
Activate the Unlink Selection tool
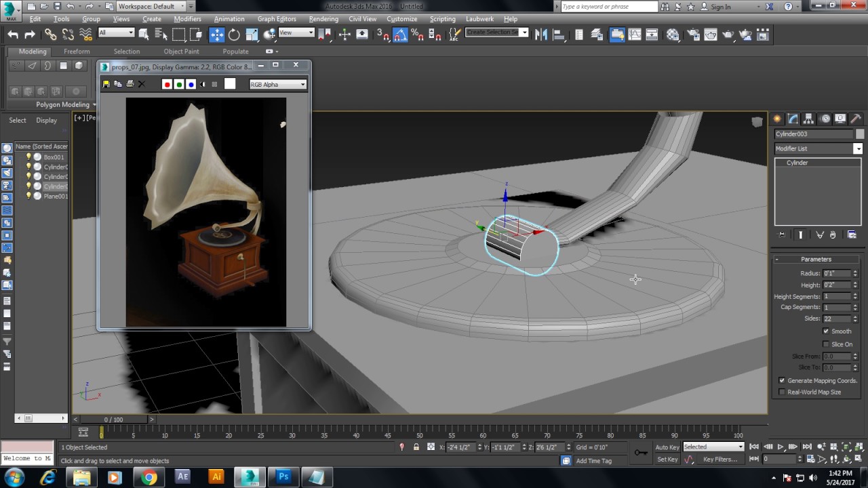pos(68,35)
